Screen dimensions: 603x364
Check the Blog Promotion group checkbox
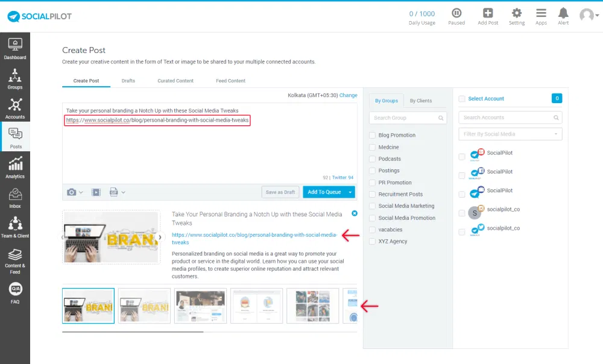pyautogui.click(x=373, y=135)
